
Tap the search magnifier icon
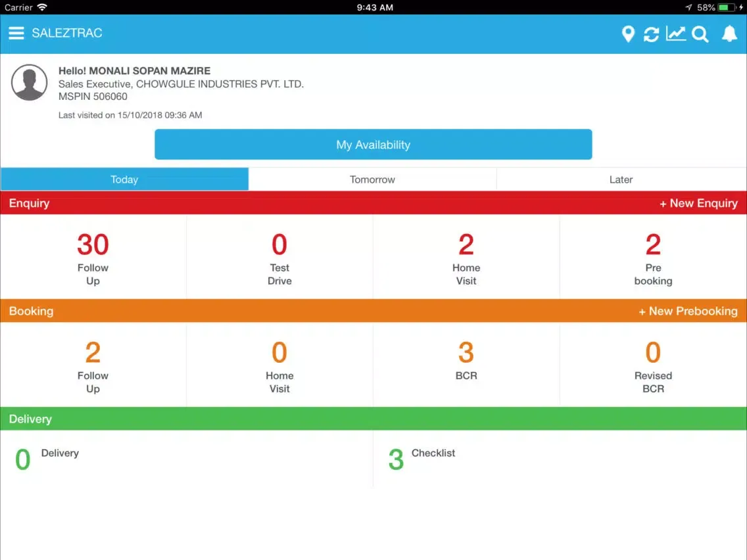(700, 34)
